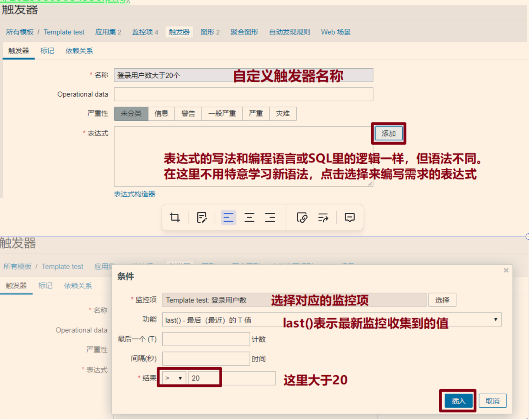Click the 间隔(秒) field

(206, 359)
